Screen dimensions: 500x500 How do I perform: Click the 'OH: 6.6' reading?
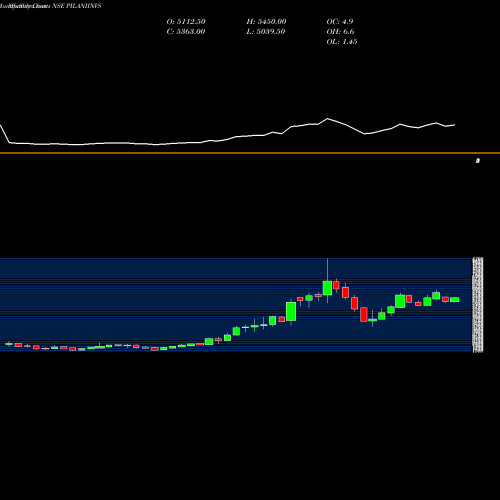click(x=340, y=31)
